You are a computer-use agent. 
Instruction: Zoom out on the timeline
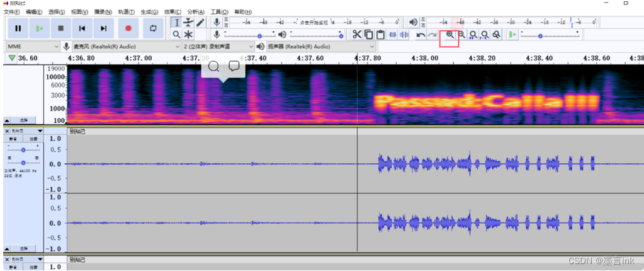(x=461, y=35)
